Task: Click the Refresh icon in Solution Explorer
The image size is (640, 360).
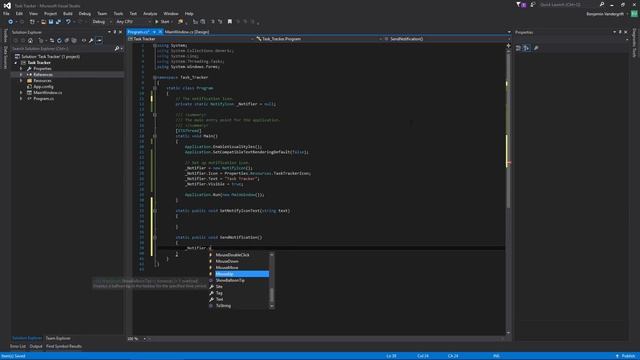Action: pos(59,40)
